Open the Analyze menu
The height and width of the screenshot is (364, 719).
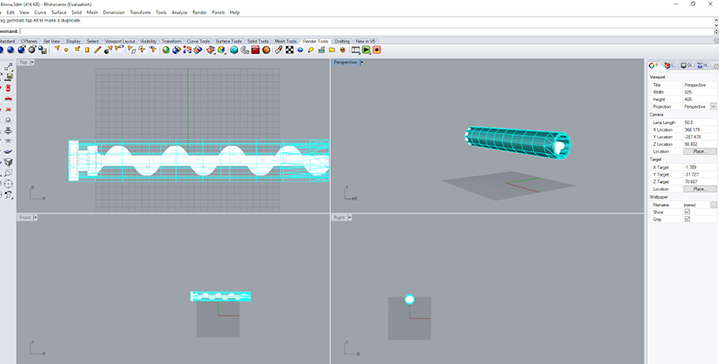pos(179,12)
